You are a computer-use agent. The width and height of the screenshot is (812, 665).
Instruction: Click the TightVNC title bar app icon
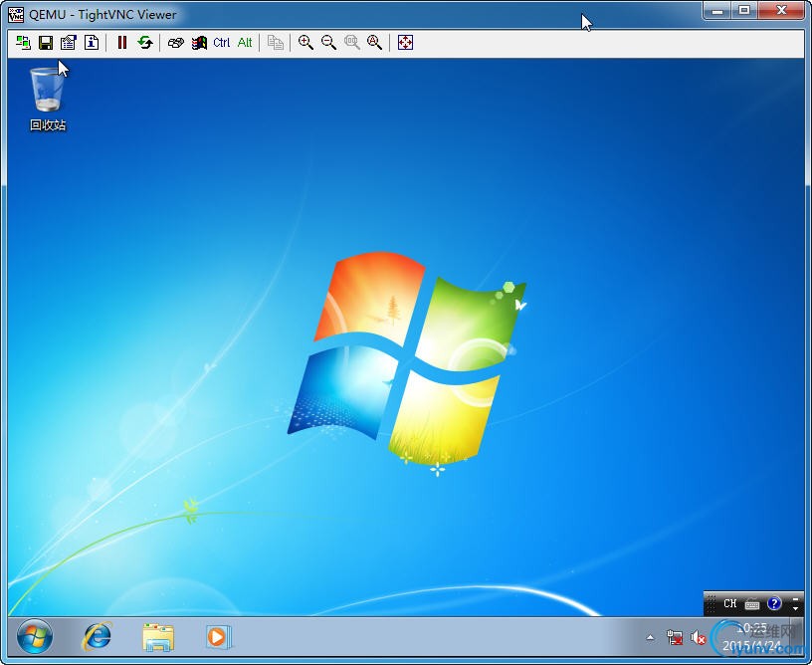pos(16,15)
